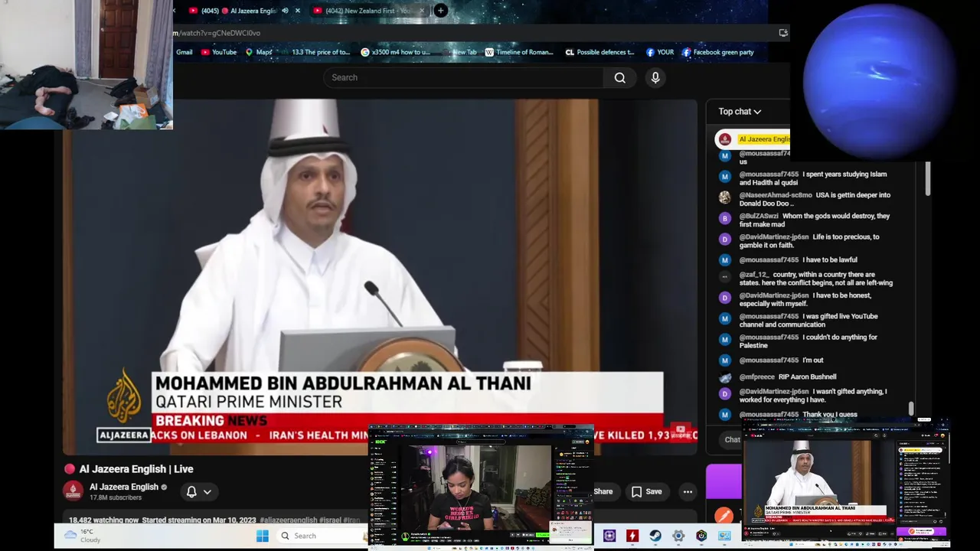Click the Neptune planet overlay image
Screen dimensions: 980x551
[879, 80]
